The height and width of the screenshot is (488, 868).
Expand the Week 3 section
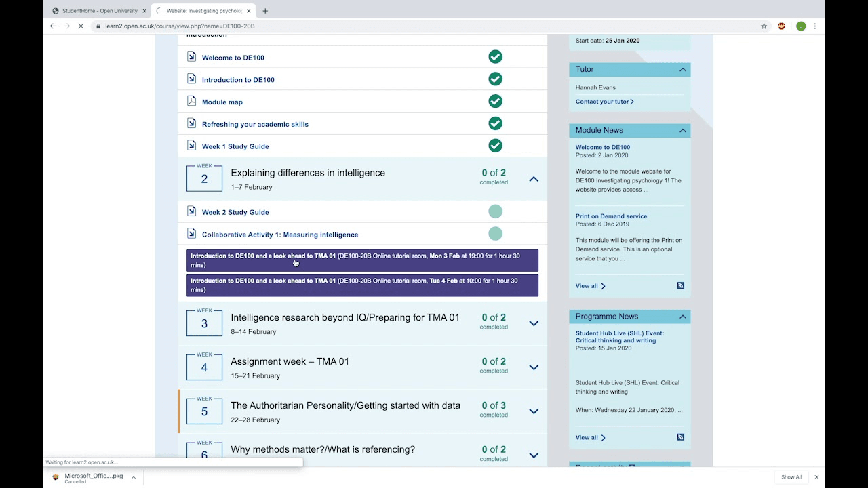pyautogui.click(x=534, y=323)
